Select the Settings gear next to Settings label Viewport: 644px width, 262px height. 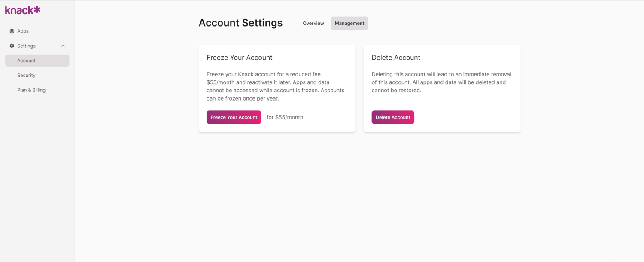tap(11, 46)
